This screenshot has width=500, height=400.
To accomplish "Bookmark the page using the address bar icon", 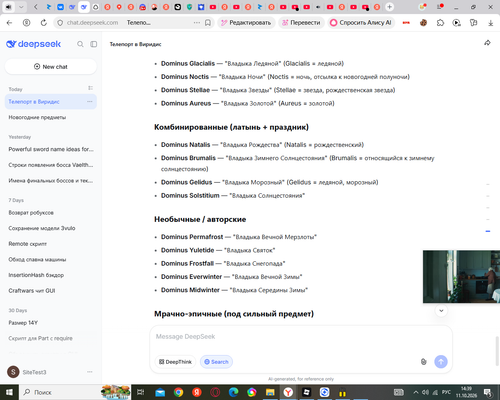I will pos(208,23).
